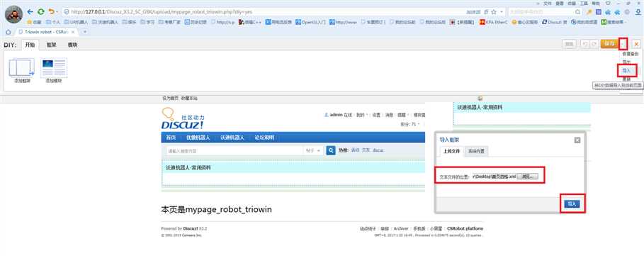644x256 pixels.
Task: Expand the 提醒 notifications dropdown
Action: click(402, 115)
